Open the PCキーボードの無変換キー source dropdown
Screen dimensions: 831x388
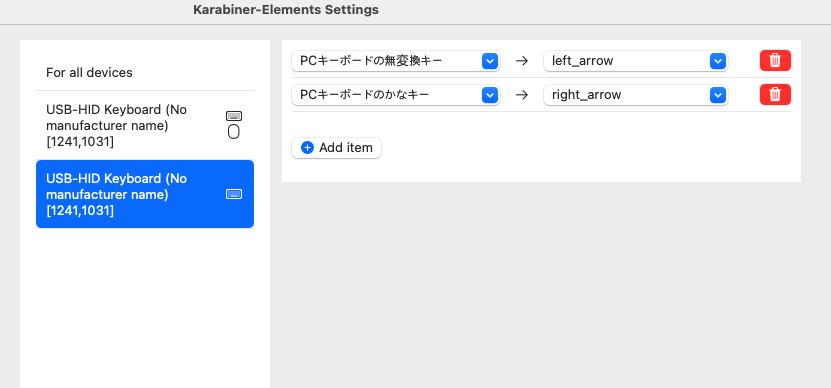tap(396, 61)
